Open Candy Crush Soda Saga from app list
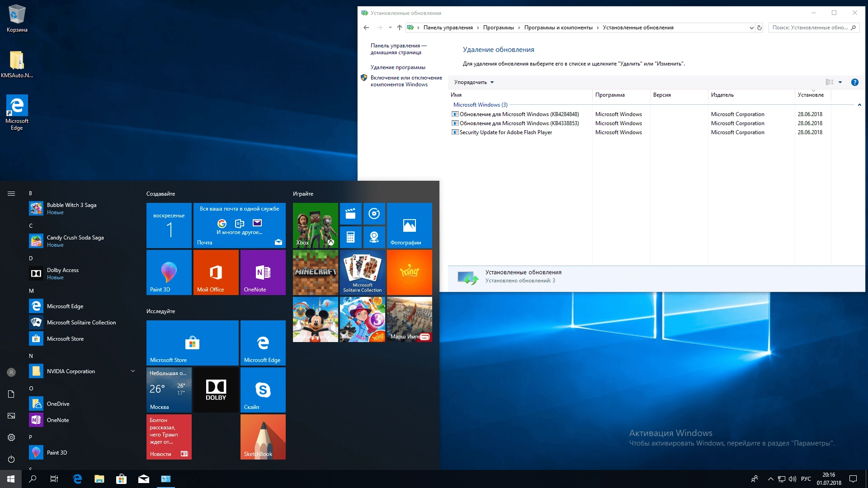Image resolution: width=868 pixels, height=488 pixels. (81, 241)
